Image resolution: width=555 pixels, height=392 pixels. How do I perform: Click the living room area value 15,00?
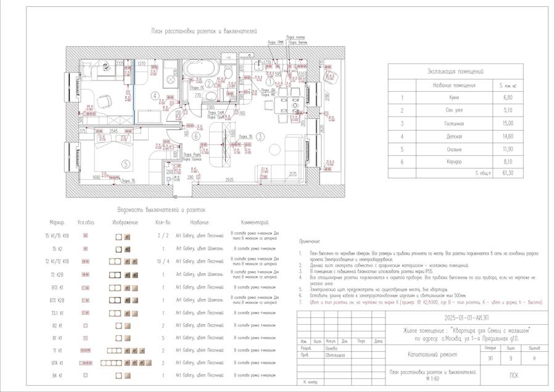tap(508, 123)
